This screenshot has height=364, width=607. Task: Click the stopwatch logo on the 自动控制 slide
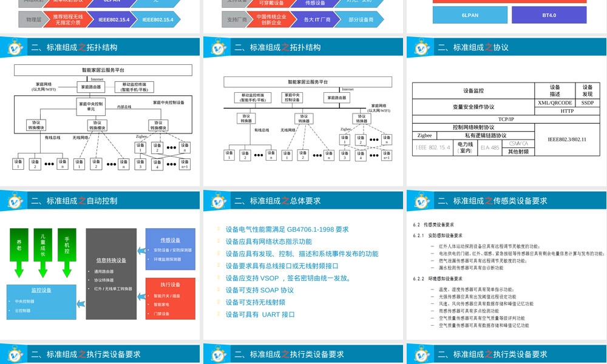coord(16,201)
